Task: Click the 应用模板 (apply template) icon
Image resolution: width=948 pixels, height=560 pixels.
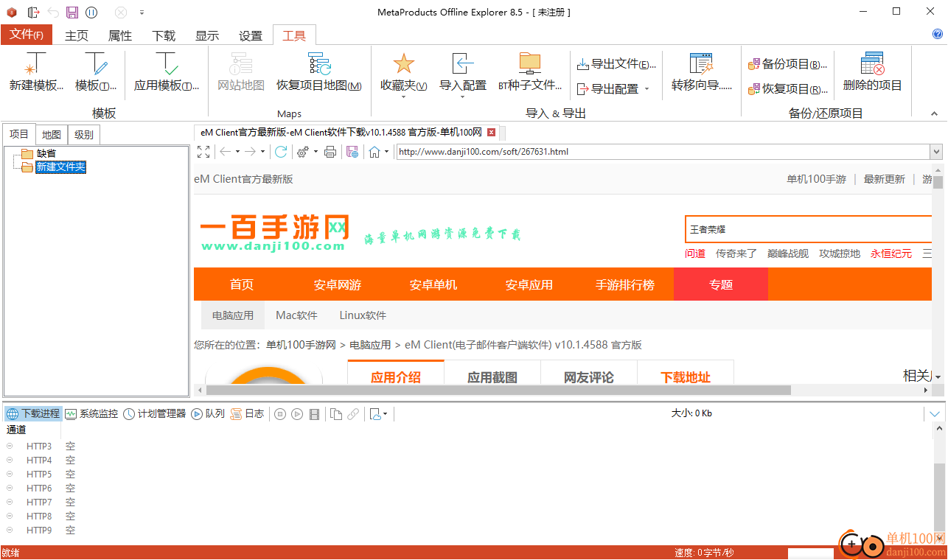Action: click(167, 64)
